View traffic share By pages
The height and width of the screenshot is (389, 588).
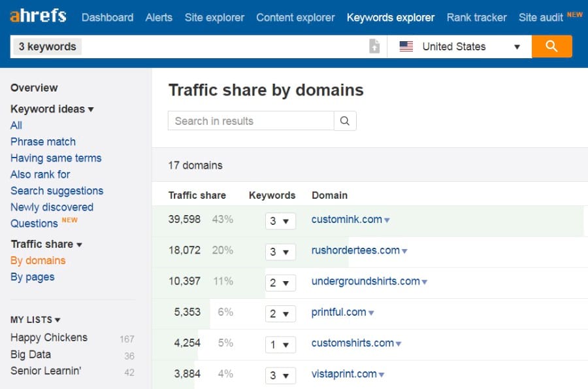click(32, 277)
